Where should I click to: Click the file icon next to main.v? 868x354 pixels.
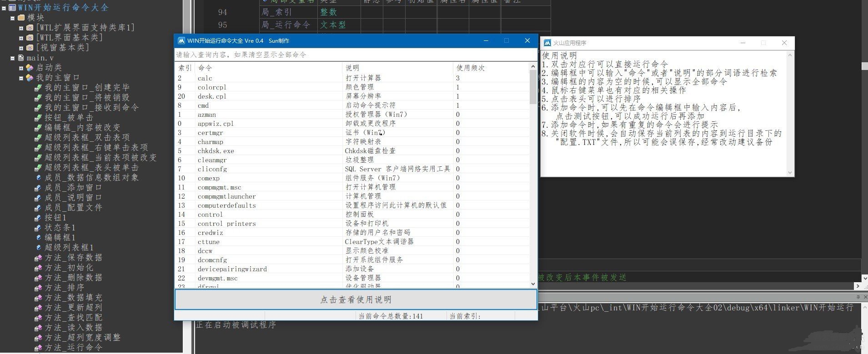pyautogui.click(x=21, y=58)
